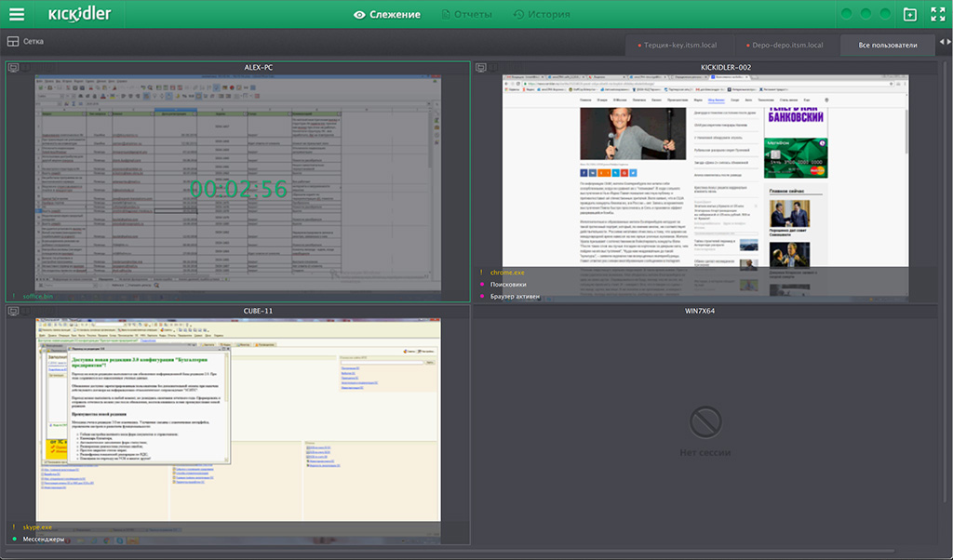The height and width of the screenshot is (560, 953).
Task: Click the ALEX-PC tile title
Action: click(259, 67)
